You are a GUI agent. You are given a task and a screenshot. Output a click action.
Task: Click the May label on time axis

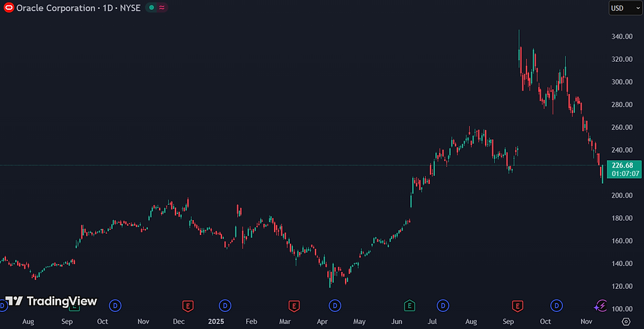coord(359,322)
